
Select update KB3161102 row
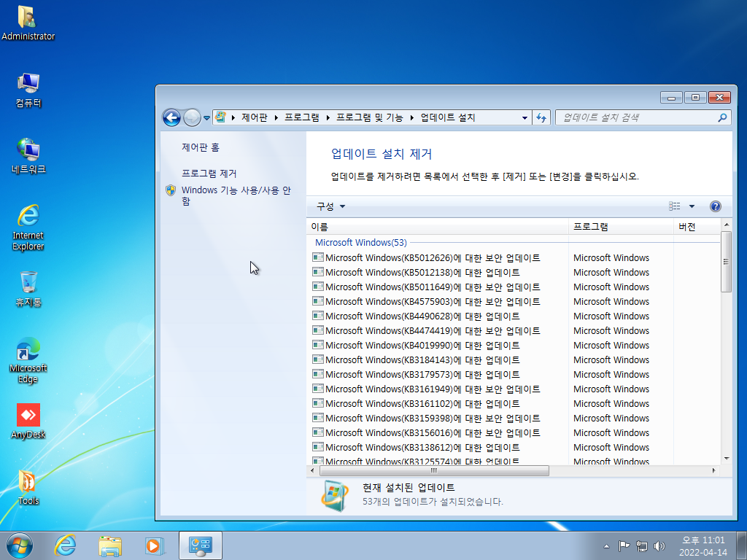click(x=513, y=404)
